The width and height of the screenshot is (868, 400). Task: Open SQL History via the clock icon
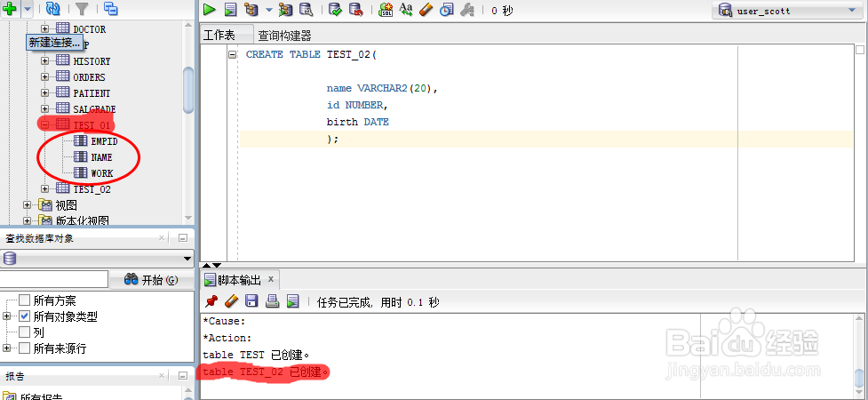(446, 10)
